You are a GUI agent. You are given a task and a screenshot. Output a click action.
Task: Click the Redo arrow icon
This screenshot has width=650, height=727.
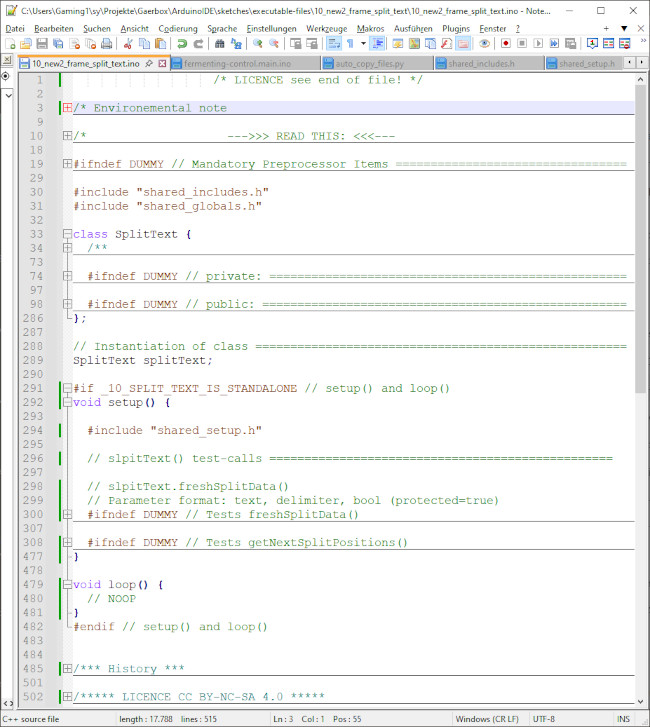coord(198,44)
